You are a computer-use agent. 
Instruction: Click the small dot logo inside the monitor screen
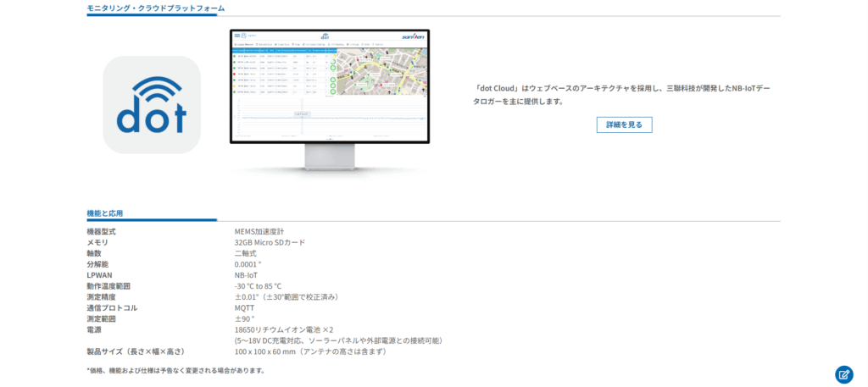click(x=241, y=36)
